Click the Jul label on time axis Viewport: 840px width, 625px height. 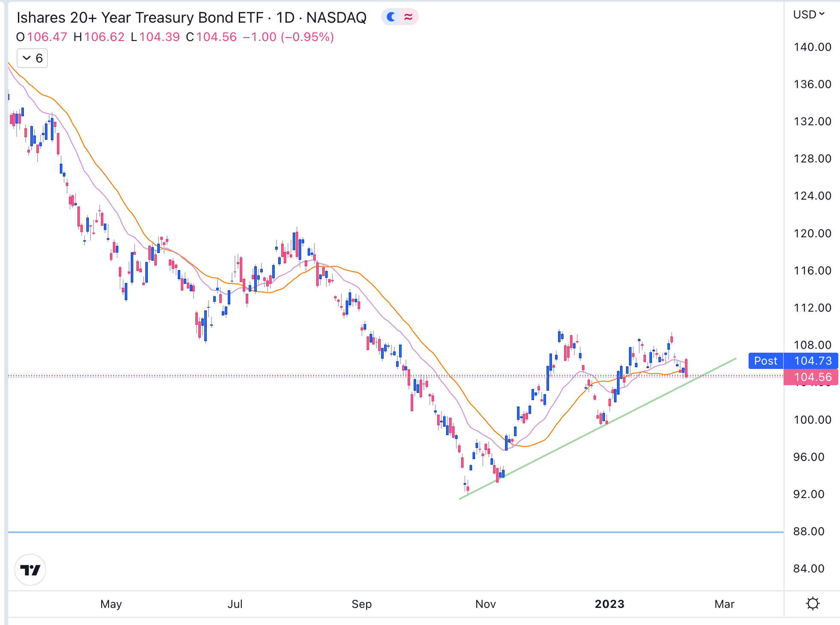coord(235,604)
